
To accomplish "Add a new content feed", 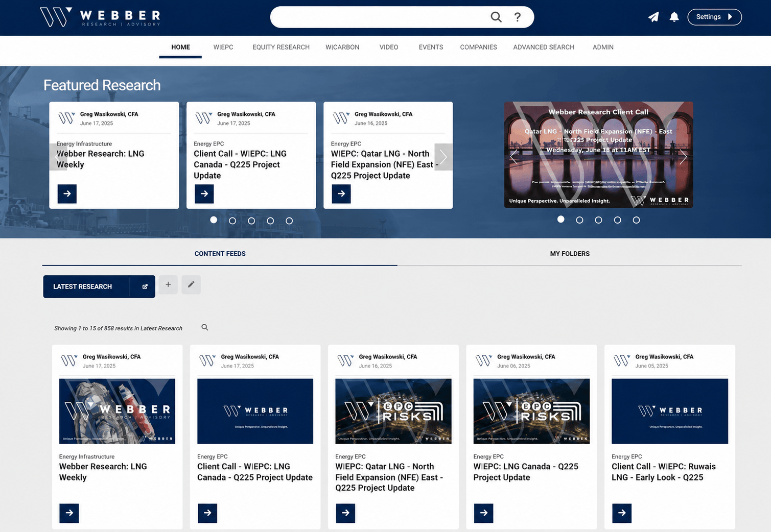I will point(168,284).
